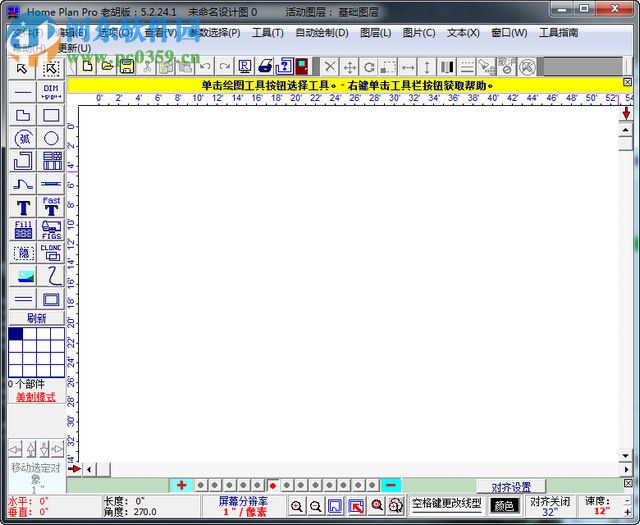Select the pointer arrow tool
The height and width of the screenshot is (525, 640).
point(22,69)
